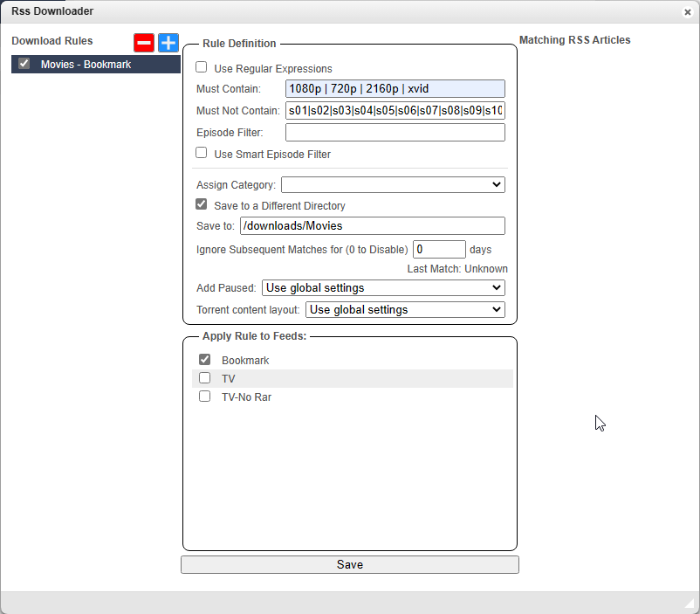
Task: Click the Episode Filter input box
Action: [395, 132]
